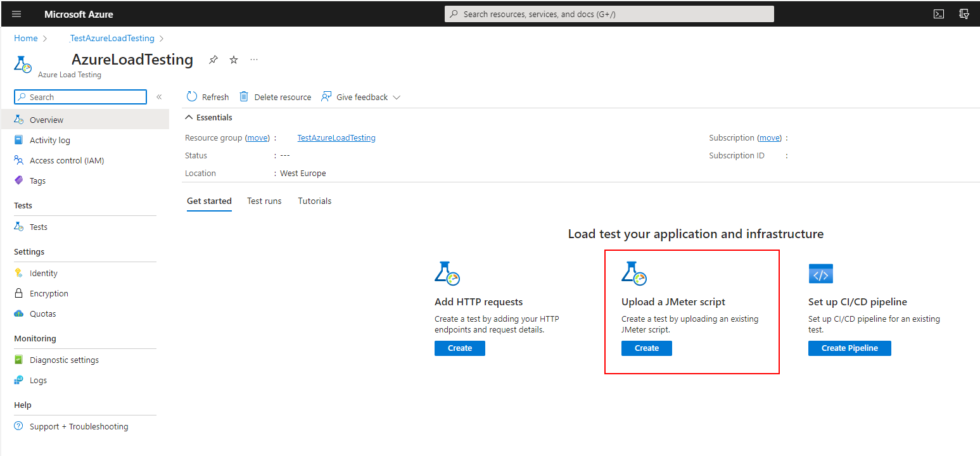Pin AzureLoadTesting to dashboard
980x456 pixels.
[213, 60]
